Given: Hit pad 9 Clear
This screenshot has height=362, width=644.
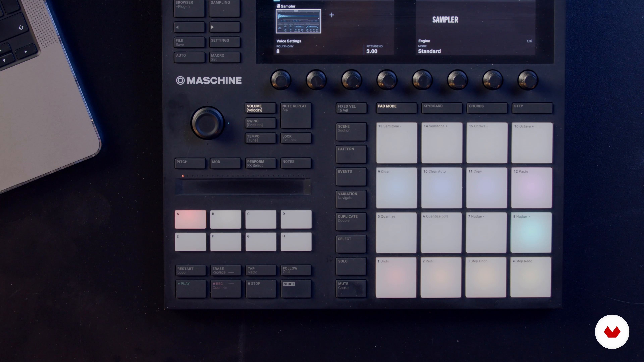Looking at the screenshot, I should [396, 188].
